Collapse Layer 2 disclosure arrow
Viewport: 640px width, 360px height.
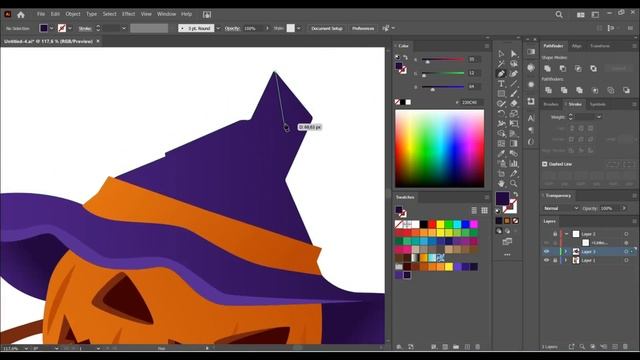pos(567,234)
